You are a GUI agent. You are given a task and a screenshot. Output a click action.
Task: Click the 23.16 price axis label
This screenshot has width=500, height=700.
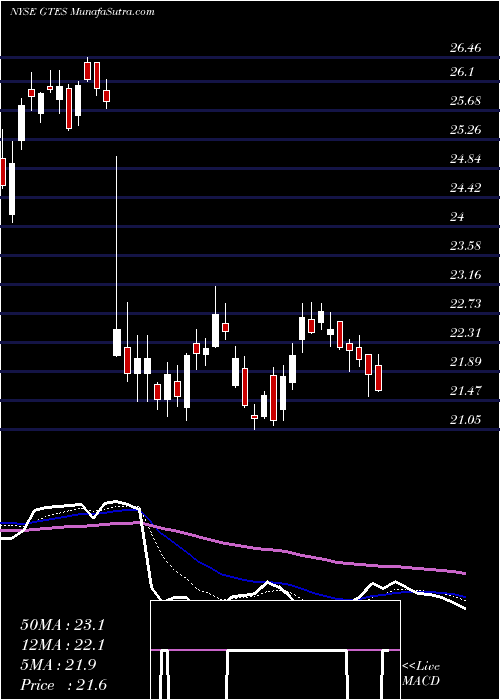point(465,275)
